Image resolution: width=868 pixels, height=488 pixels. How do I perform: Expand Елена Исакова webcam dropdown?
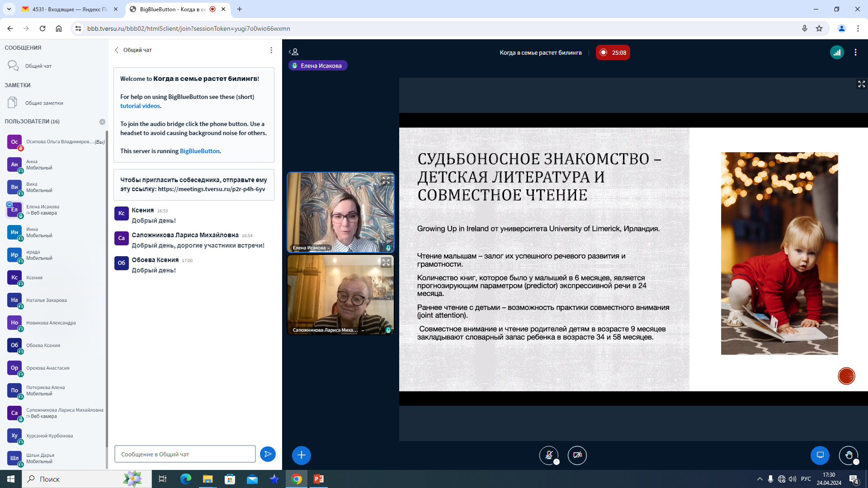click(328, 248)
